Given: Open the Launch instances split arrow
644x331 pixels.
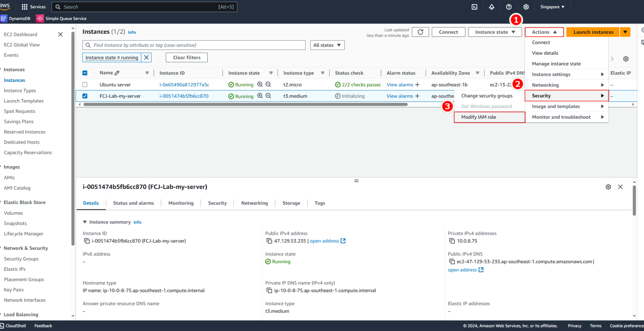Looking at the screenshot, I should [x=625, y=32].
